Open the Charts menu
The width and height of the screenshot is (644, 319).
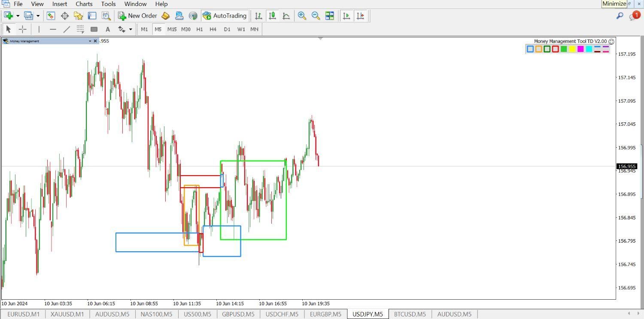[84, 4]
